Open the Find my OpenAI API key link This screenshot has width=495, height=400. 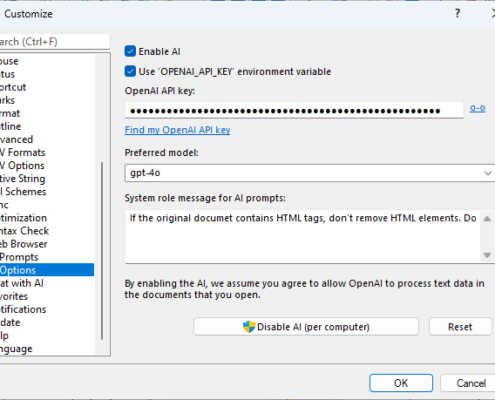point(177,130)
